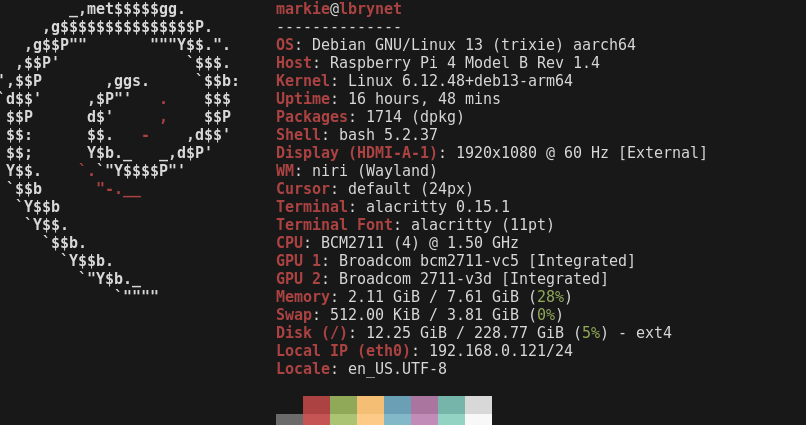Click the OS label in system info
Screen dimensions: 806x425
[285, 45]
